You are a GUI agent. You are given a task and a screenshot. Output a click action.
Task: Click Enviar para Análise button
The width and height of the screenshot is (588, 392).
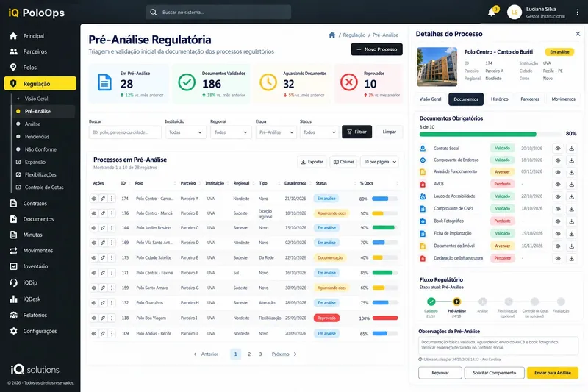[553, 373]
